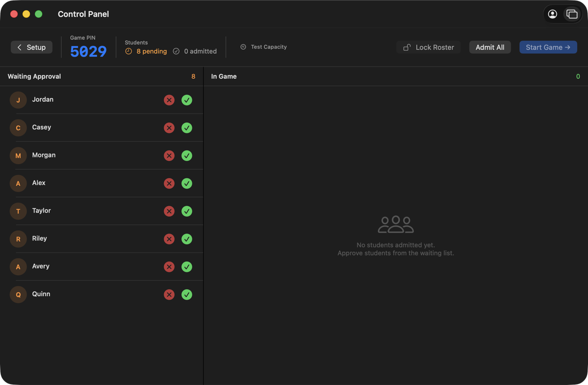Click the In Game count 0

click(x=578, y=76)
